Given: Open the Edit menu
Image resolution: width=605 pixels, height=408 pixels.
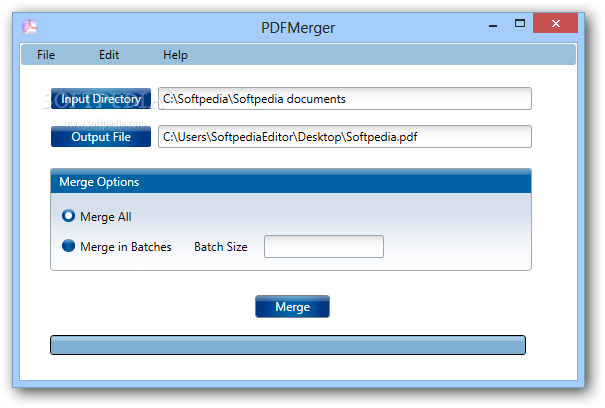Looking at the screenshot, I should (109, 55).
